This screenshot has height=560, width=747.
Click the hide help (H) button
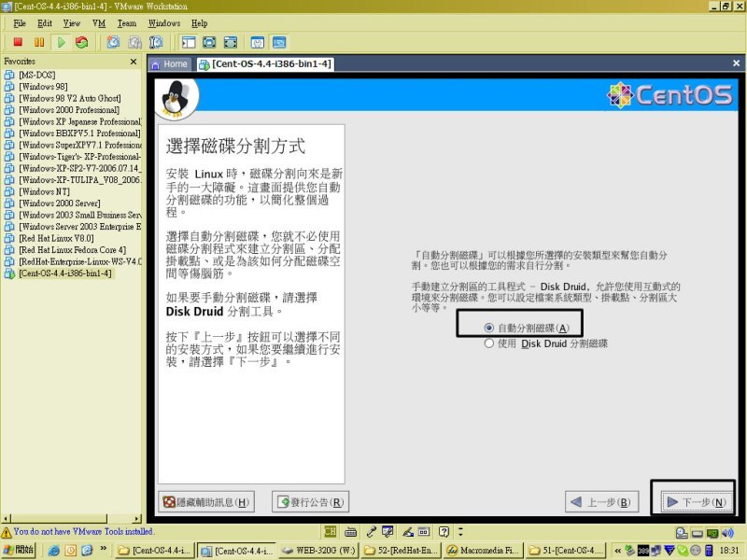[206, 502]
